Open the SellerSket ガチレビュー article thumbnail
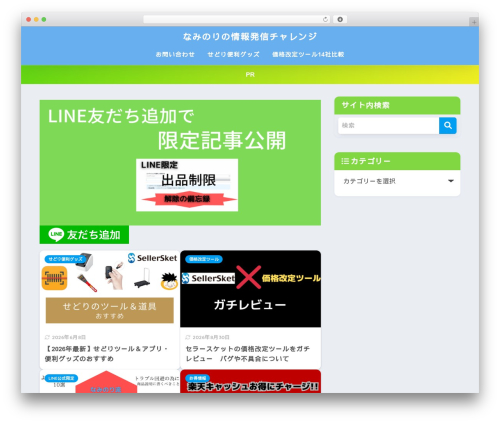The image size is (500, 423). pyautogui.click(x=251, y=289)
